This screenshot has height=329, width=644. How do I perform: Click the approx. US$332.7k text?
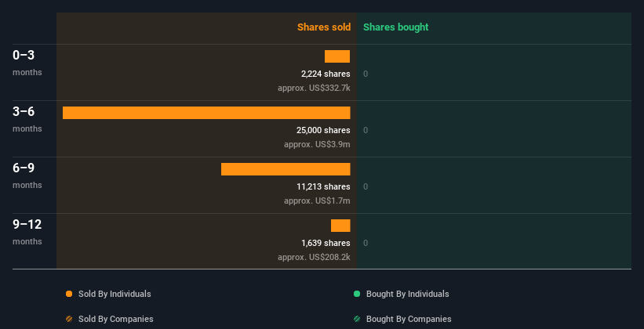(x=314, y=88)
